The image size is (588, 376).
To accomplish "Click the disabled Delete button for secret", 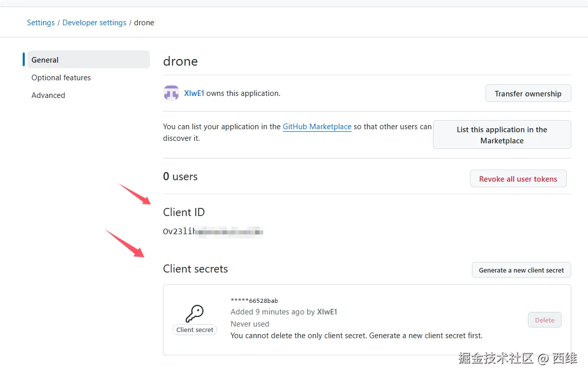I will pos(545,320).
